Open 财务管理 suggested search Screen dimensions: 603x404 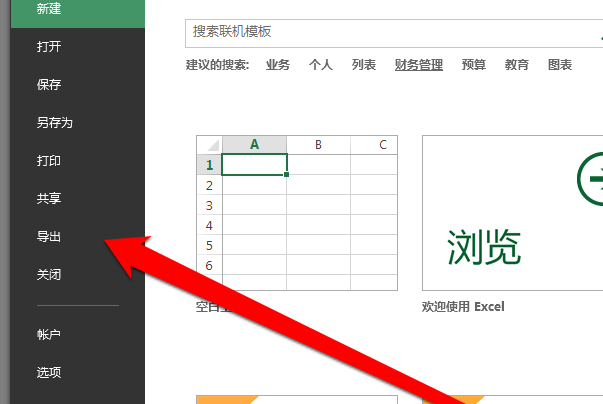click(419, 65)
